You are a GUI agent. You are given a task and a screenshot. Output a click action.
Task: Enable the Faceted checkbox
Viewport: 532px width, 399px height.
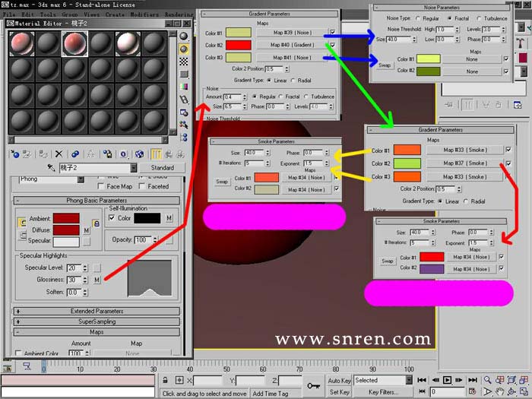click(142, 186)
